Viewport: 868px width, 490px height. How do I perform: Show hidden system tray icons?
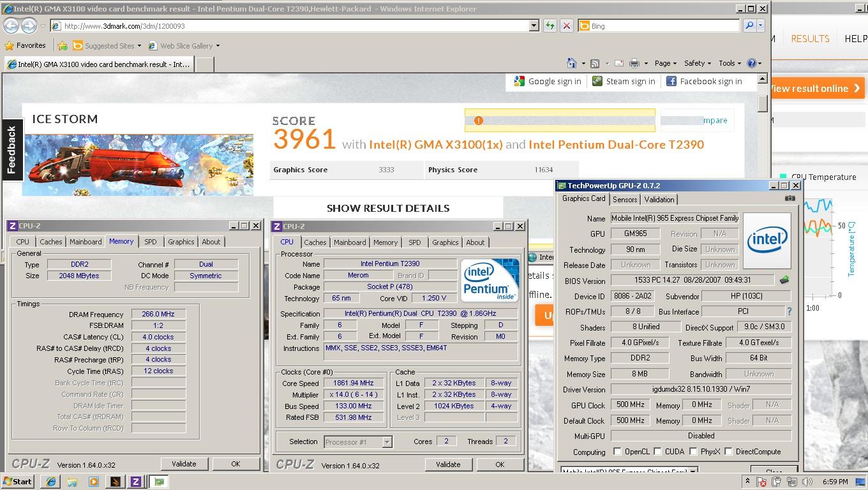coord(747,482)
